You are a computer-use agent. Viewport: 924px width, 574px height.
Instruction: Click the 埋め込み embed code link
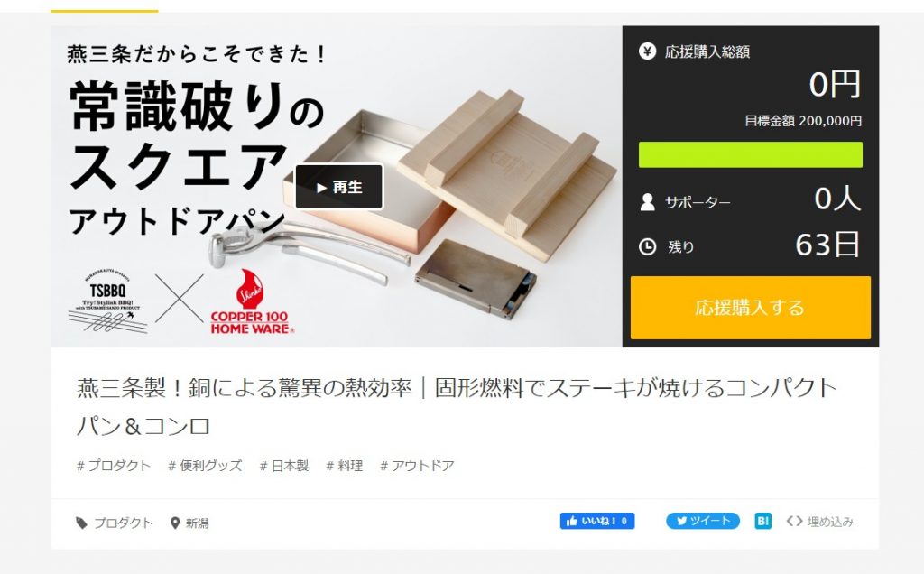pyautogui.click(x=819, y=521)
